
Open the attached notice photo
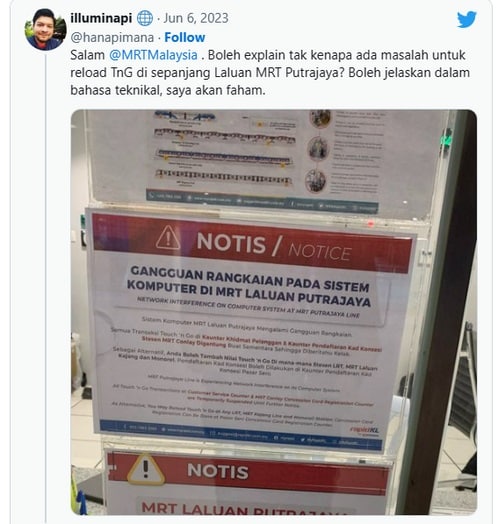tap(274, 312)
